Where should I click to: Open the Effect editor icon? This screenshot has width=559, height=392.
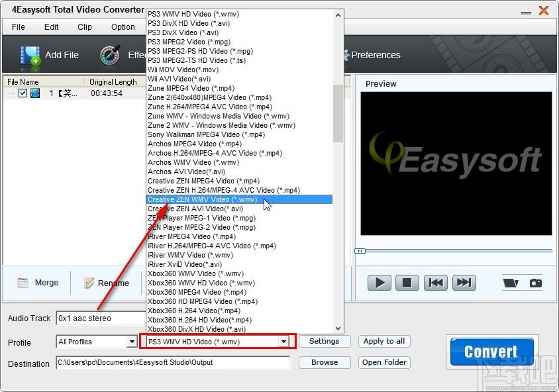point(110,55)
